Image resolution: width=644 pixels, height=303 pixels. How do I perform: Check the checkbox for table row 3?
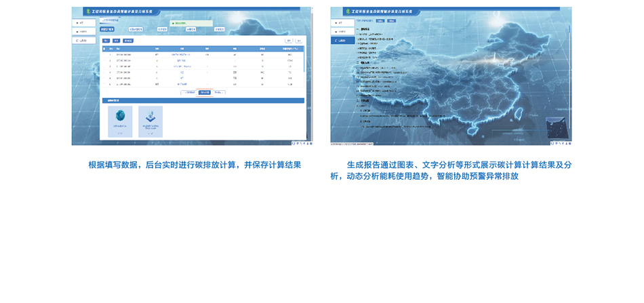coord(104,66)
